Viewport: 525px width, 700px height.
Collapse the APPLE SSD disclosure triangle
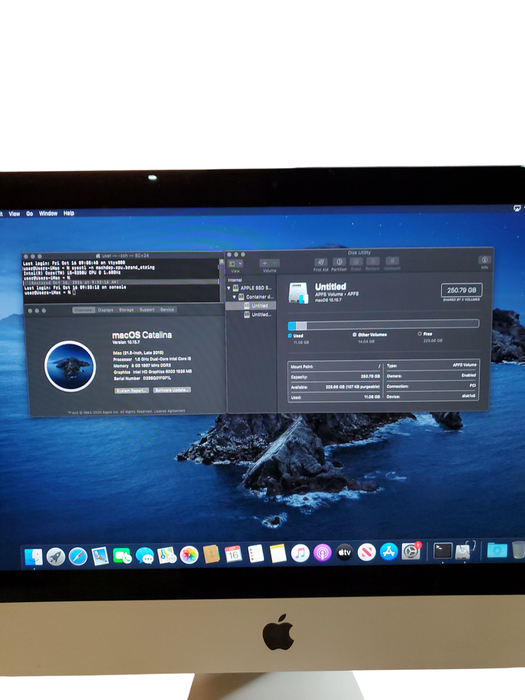[x=229, y=288]
